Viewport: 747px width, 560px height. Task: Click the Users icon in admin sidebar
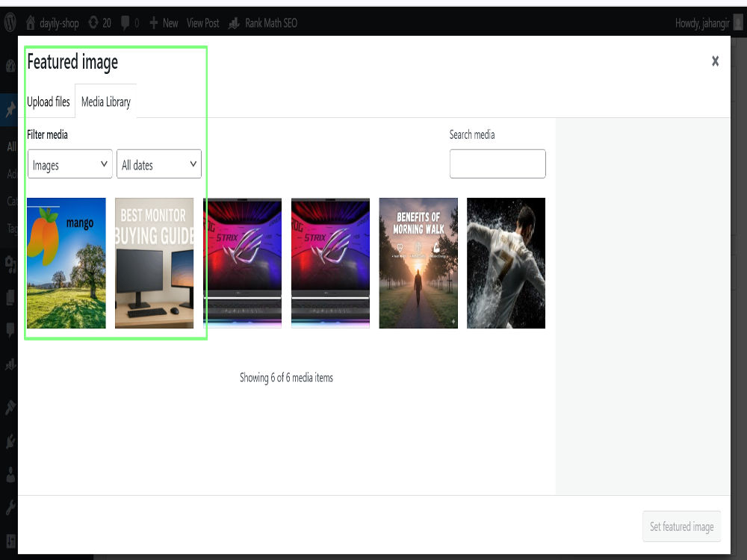(10, 475)
